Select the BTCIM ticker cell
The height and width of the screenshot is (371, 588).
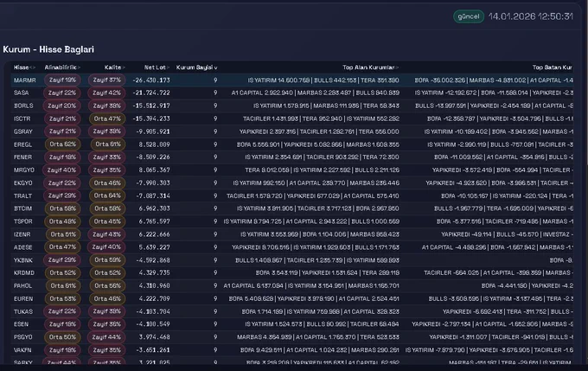pos(22,208)
